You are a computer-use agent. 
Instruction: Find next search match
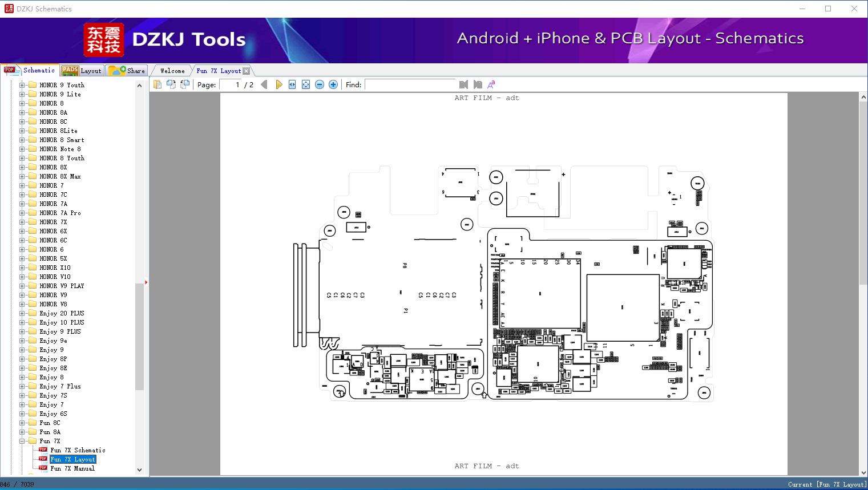pos(478,84)
